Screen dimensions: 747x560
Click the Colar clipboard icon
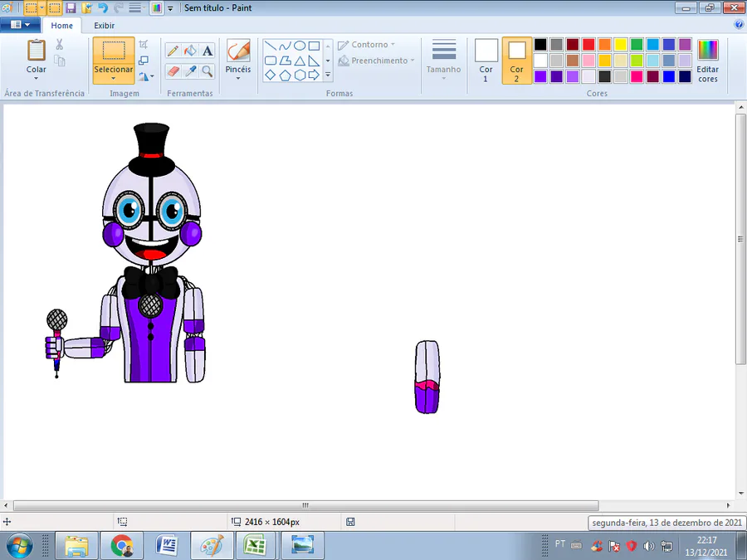(37, 51)
